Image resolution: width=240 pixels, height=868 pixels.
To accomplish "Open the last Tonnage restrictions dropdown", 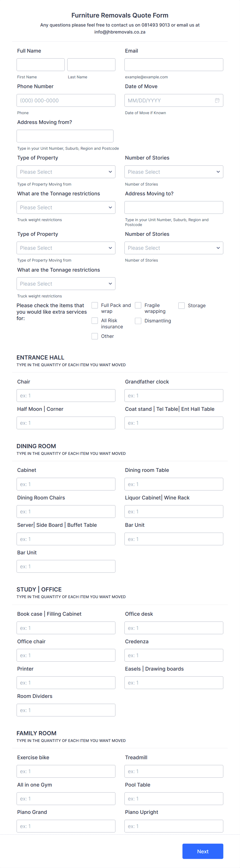I will point(66,284).
